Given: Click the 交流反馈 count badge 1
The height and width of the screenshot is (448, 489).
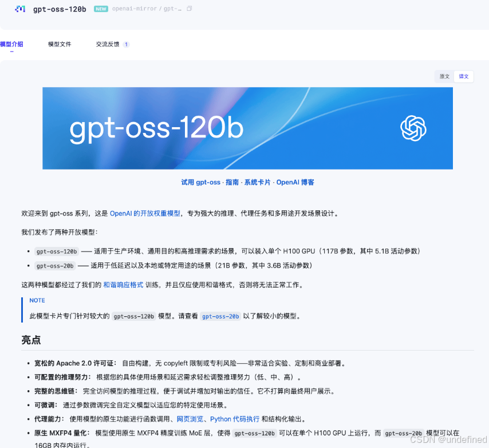Looking at the screenshot, I should (126, 44).
